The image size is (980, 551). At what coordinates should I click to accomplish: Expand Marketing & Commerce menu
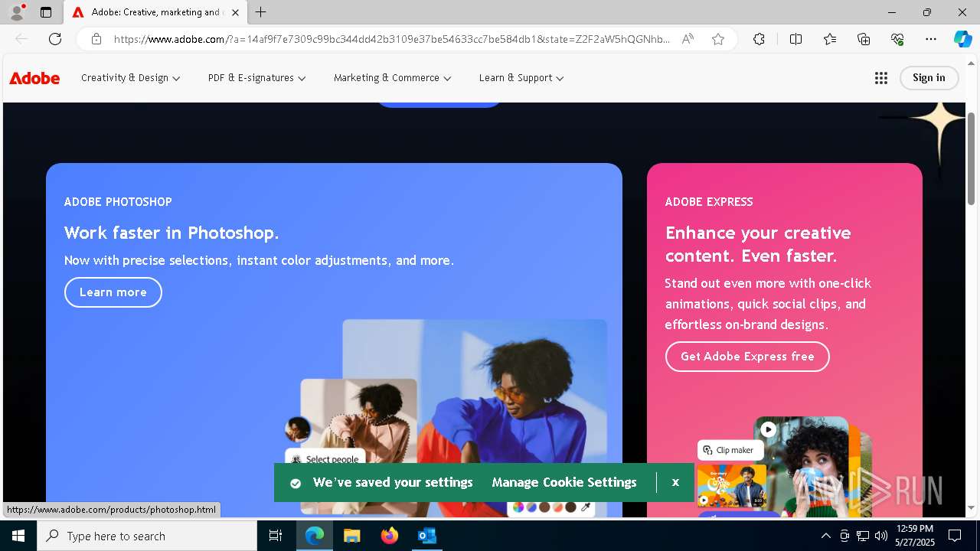393,78
